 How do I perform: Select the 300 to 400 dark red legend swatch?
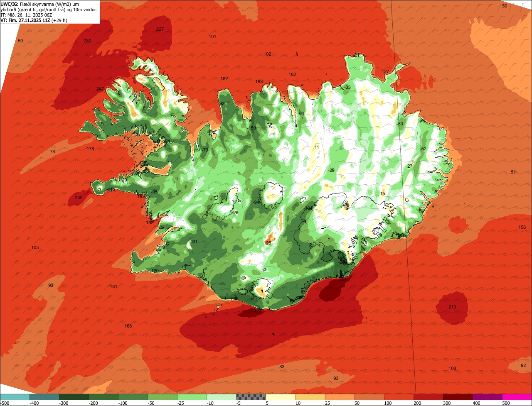[x=458, y=397]
